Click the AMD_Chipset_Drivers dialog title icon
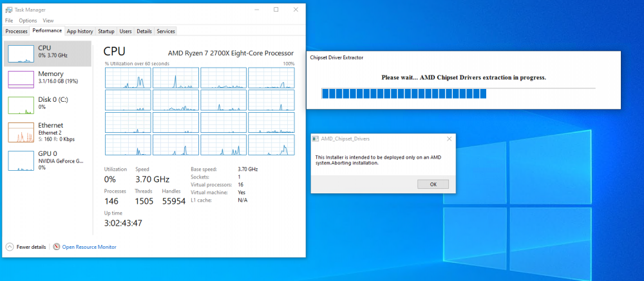 316,139
